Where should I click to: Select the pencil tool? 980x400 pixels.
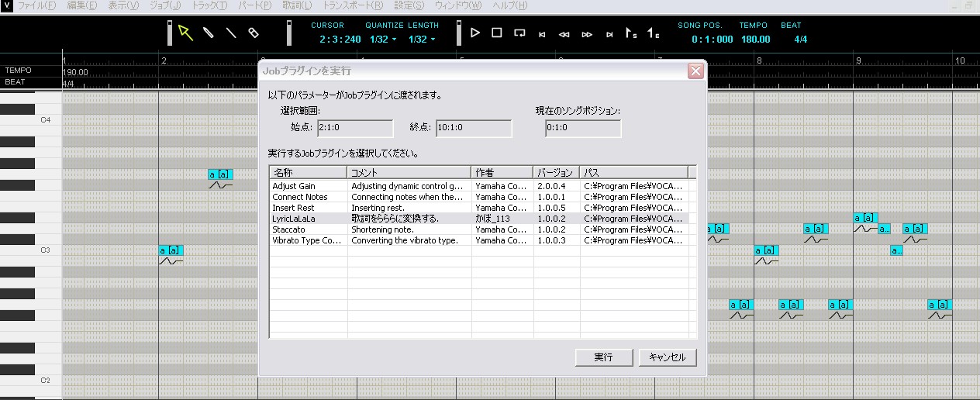tap(209, 33)
